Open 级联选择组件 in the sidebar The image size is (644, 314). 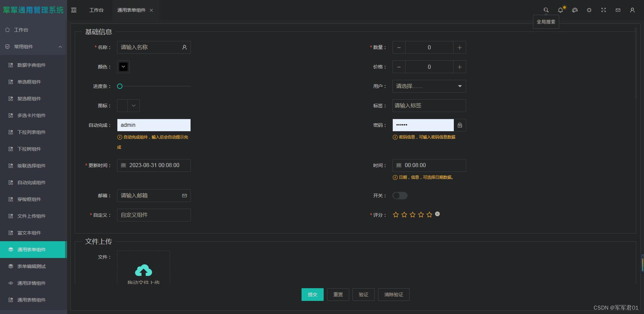pos(34,166)
